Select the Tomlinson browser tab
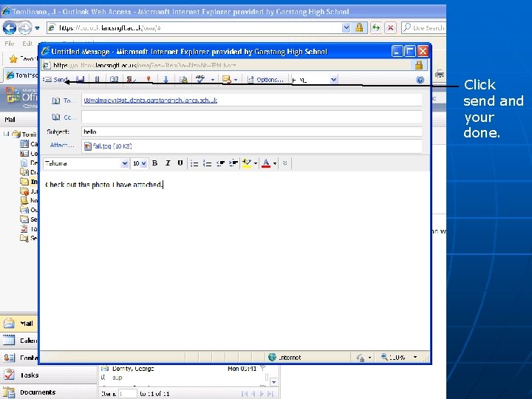Screen dimensions: 532x399 coord(21,75)
